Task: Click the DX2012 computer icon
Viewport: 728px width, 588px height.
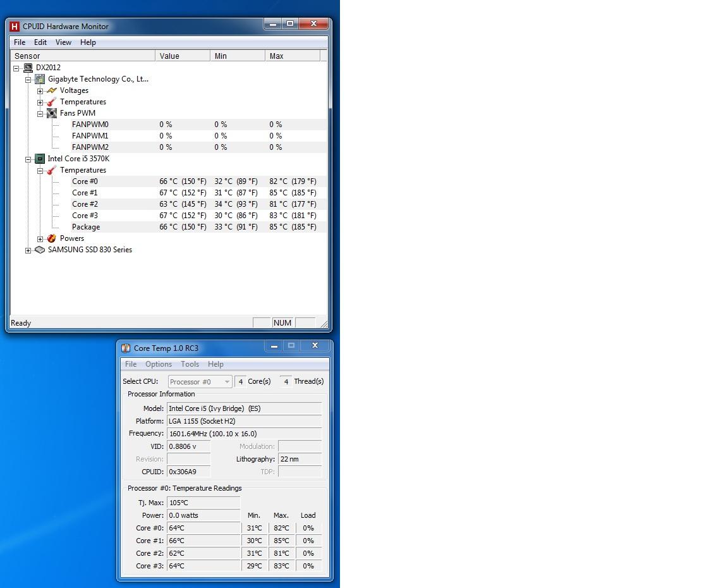Action: click(28, 68)
